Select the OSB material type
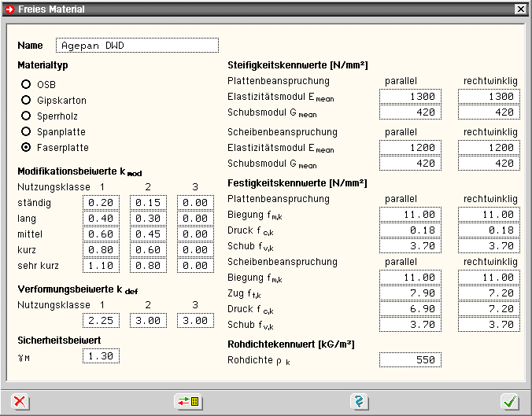This screenshot has height=416, width=532. click(27, 84)
